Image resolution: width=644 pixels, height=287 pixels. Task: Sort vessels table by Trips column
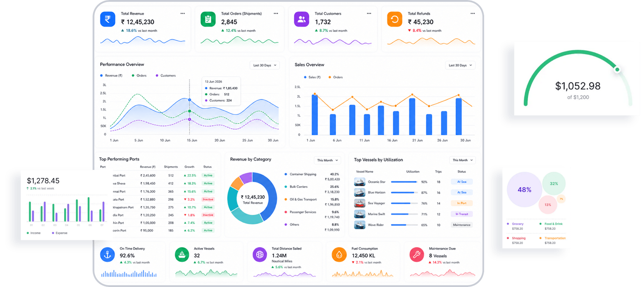[x=438, y=172]
